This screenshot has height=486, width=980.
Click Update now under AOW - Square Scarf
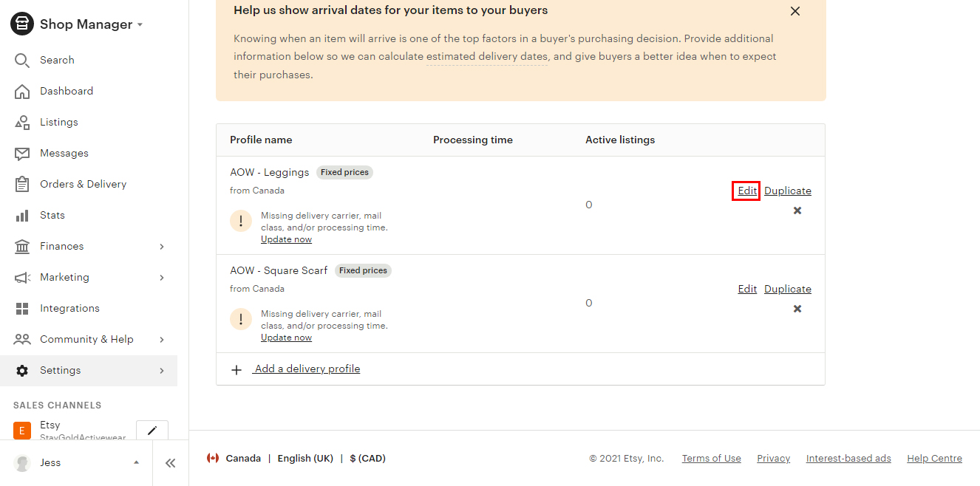click(286, 338)
